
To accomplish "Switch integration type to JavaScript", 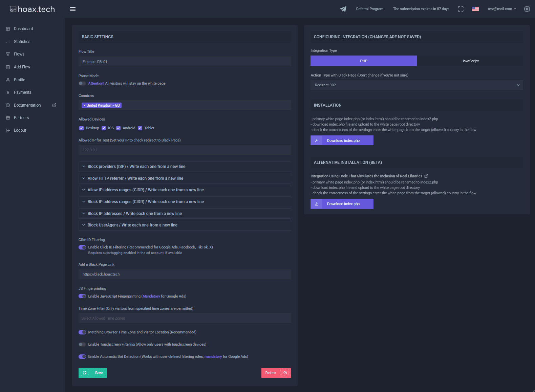I will coord(470,61).
